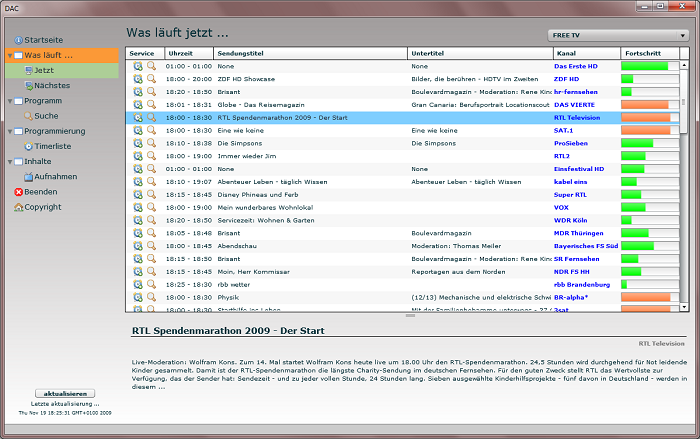The image size is (700, 439).
Task: Click the magnifier icon for Servicezeit: Wohnen & Garten
Action: [x=152, y=220]
